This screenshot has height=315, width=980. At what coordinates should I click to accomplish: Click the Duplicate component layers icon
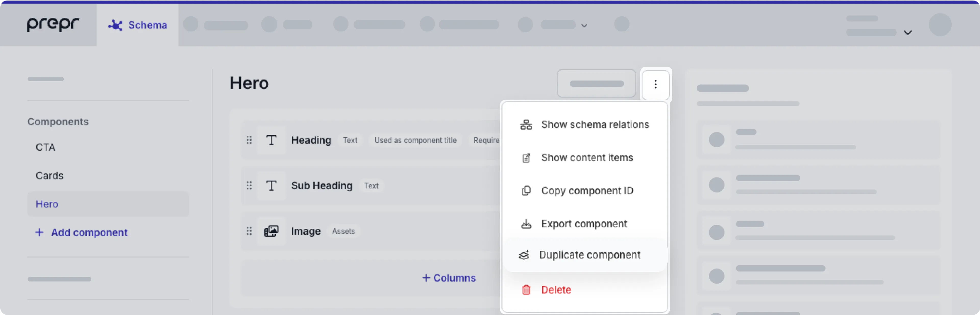tap(524, 255)
